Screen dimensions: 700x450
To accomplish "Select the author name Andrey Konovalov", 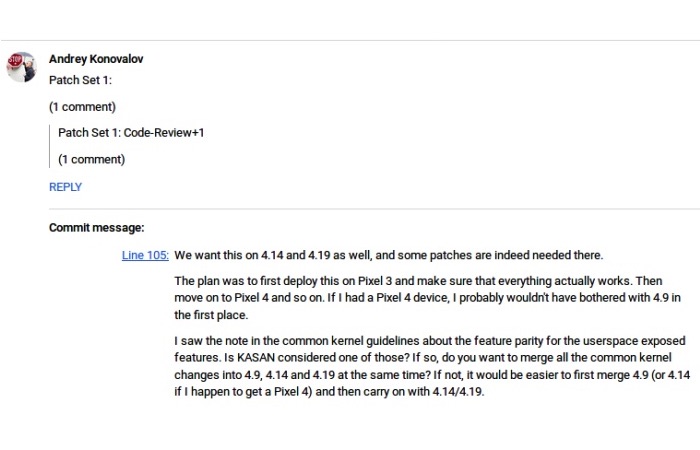I will (x=96, y=59).
